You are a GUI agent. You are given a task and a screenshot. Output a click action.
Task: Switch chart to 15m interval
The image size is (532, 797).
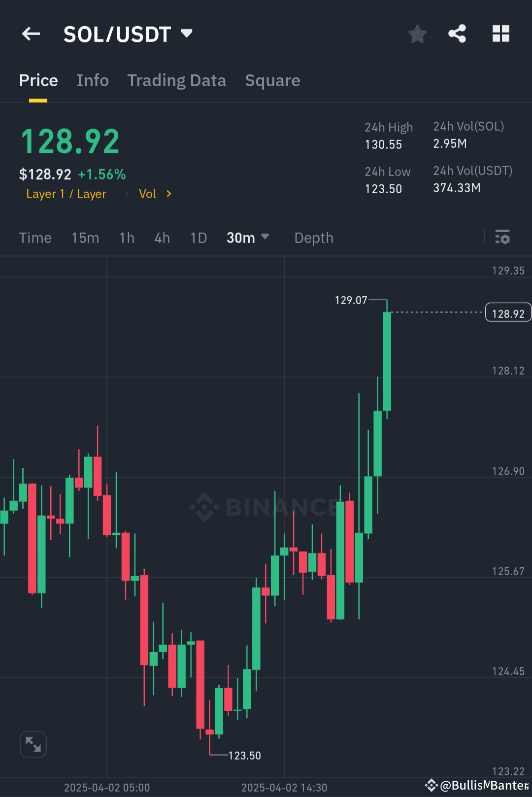coord(85,238)
